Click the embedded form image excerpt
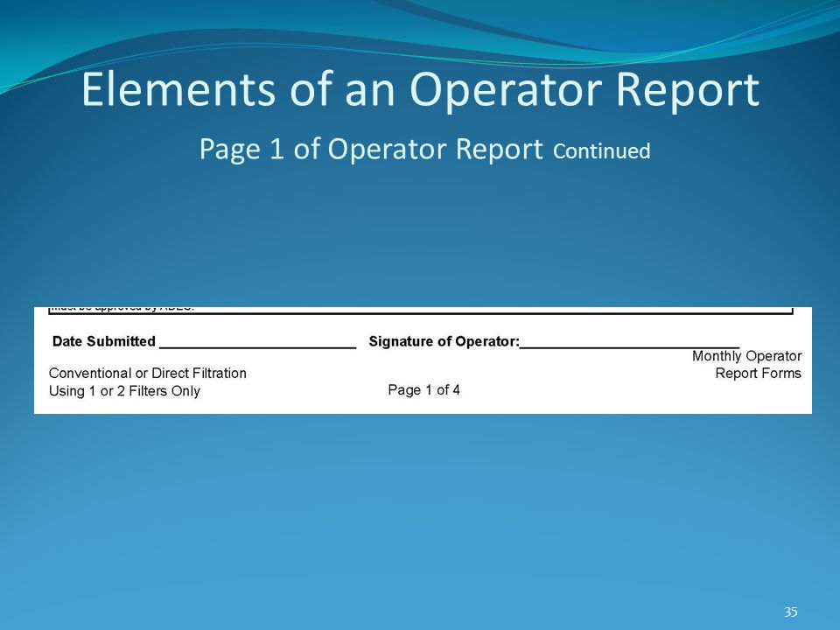 [x=423, y=360]
